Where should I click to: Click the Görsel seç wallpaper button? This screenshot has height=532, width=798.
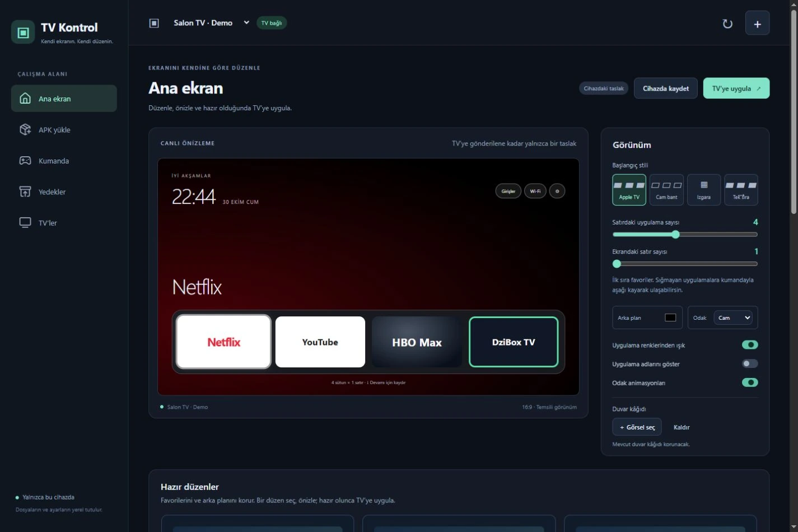tap(637, 427)
